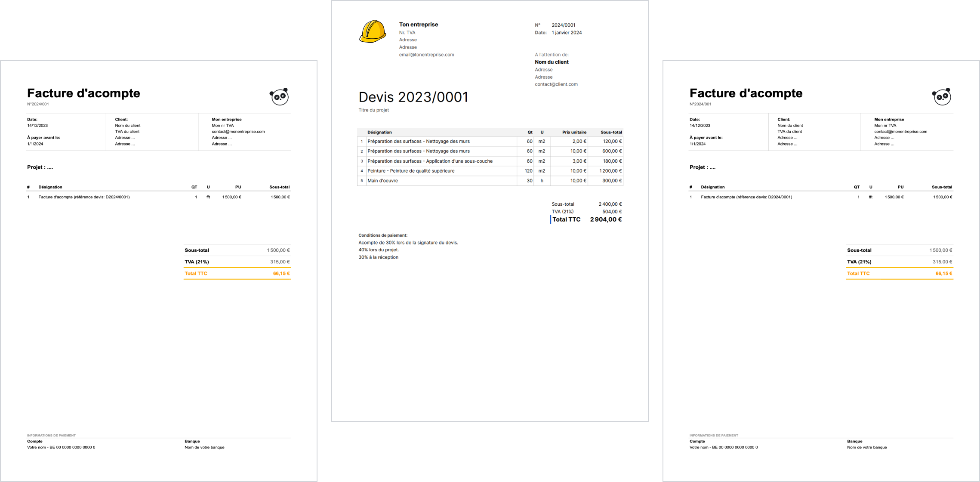Screen dimensions: 980x482
Task: Click contact@monentreprise.com on the left invoice
Action: (238, 132)
